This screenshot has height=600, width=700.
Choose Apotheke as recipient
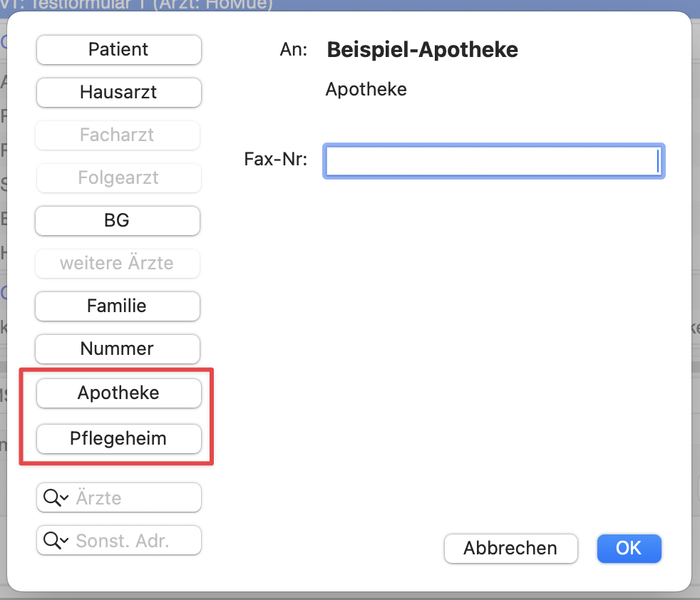tap(118, 393)
